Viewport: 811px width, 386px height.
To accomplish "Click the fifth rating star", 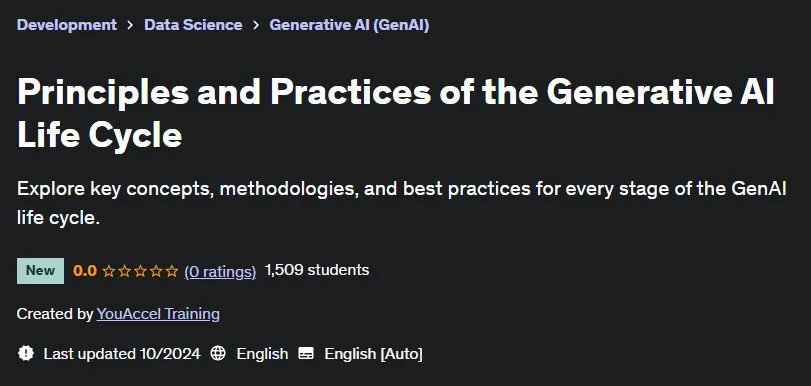I will [172, 271].
